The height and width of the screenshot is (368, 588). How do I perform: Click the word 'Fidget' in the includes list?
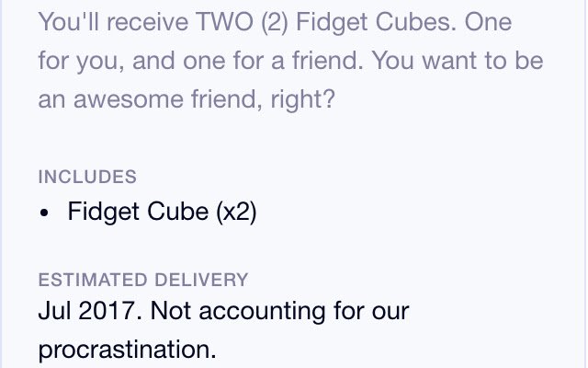pos(104,213)
